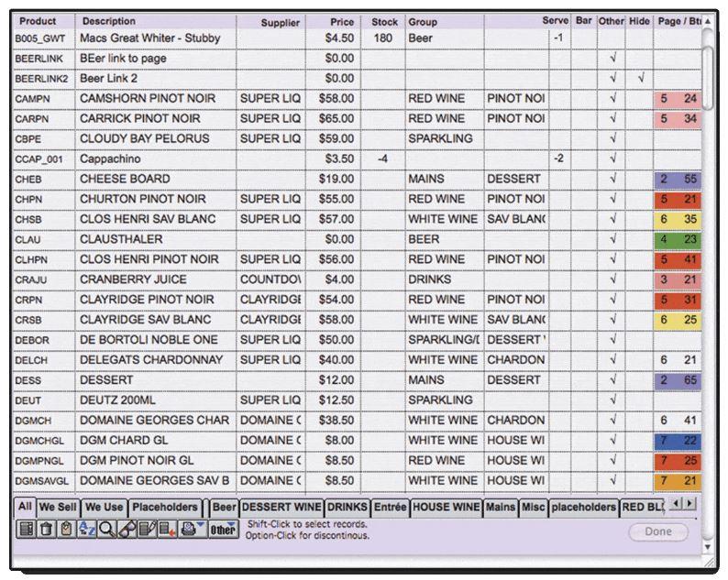Click the vertical scrollbar down arrow
This screenshot has height=580, width=728.
tap(708, 547)
